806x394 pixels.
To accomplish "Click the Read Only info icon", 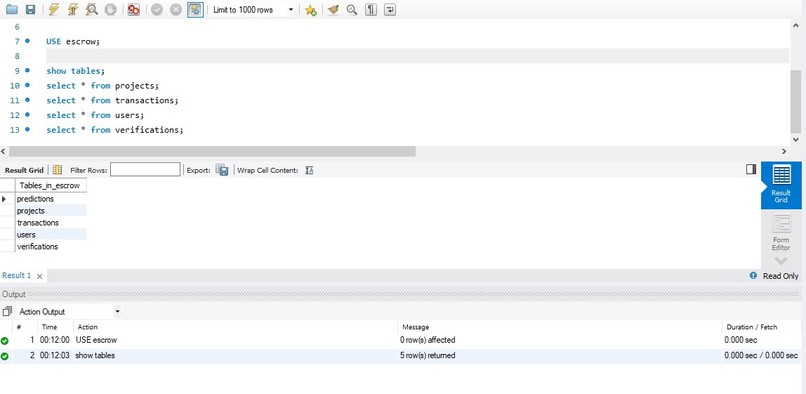I will [x=753, y=276].
